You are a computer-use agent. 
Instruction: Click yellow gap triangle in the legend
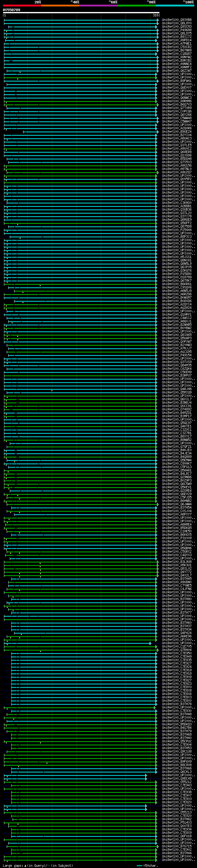(x=25, y=866)
